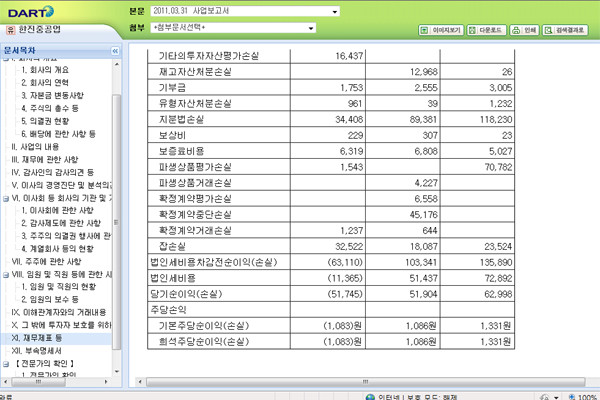Click the 잡손실 row label
600x400 pixels.
pos(172,247)
